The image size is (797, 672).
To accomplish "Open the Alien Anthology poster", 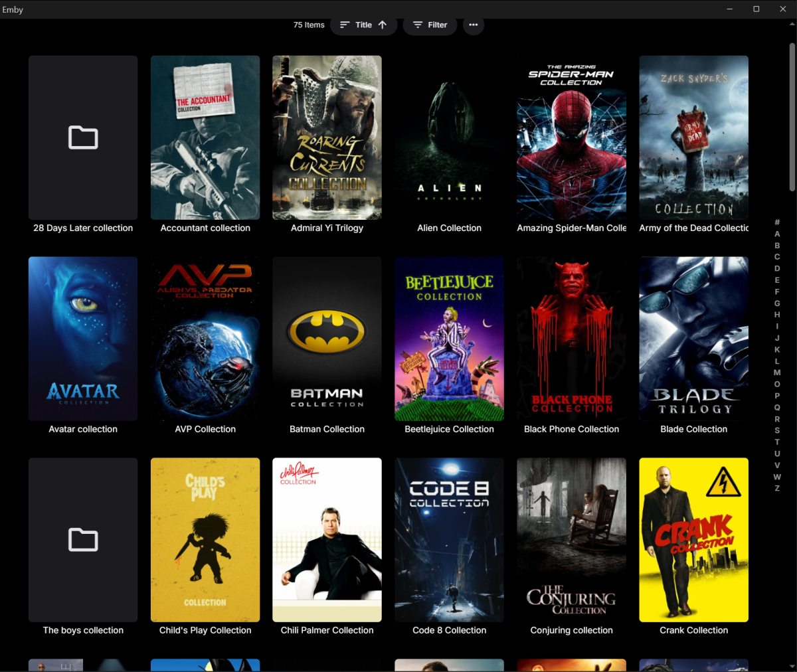I will (x=449, y=137).
